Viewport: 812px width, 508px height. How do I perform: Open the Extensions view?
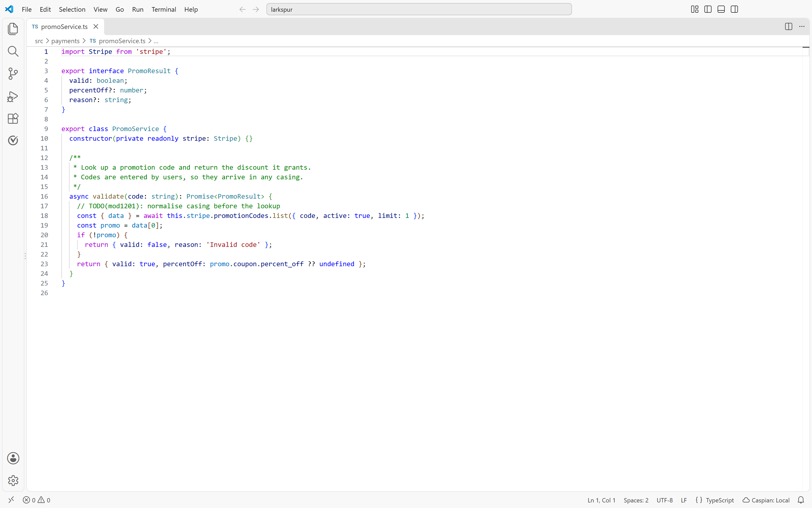[x=13, y=118]
